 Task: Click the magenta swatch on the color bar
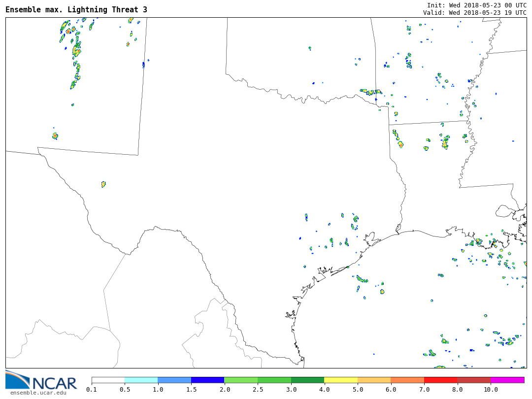[507, 380]
